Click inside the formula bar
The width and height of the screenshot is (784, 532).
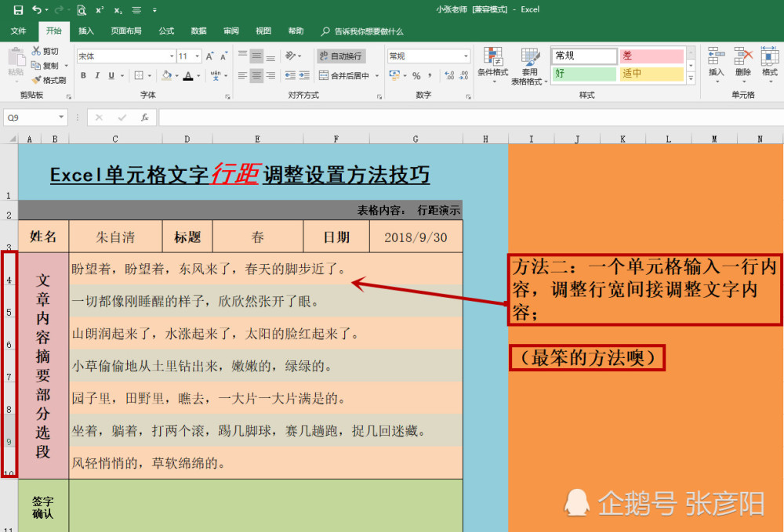pyautogui.click(x=470, y=118)
